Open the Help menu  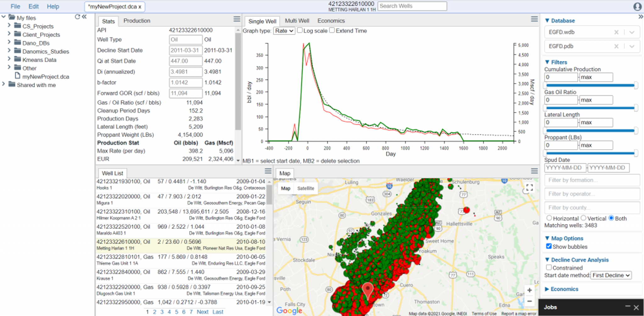[x=53, y=6]
